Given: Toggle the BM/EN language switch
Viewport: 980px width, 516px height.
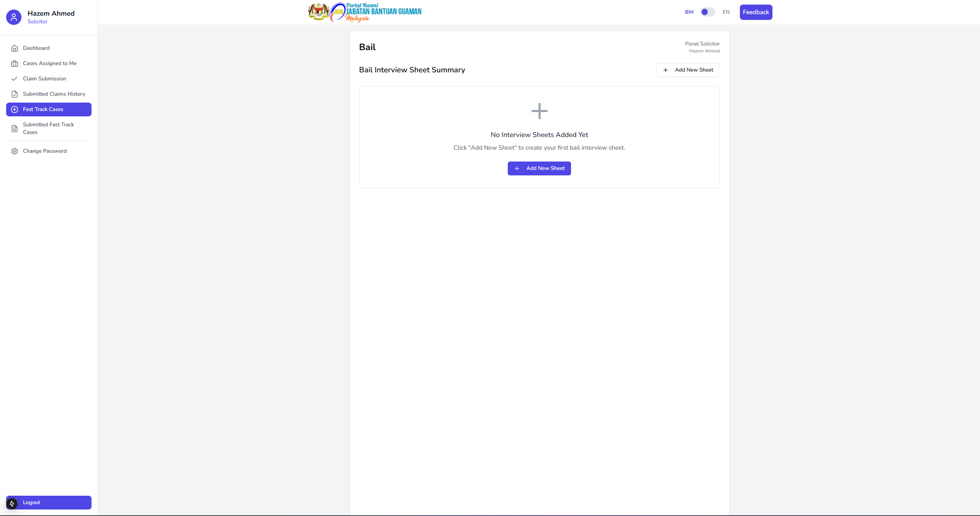Looking at the screenshot, I should [x=707, y=12].
